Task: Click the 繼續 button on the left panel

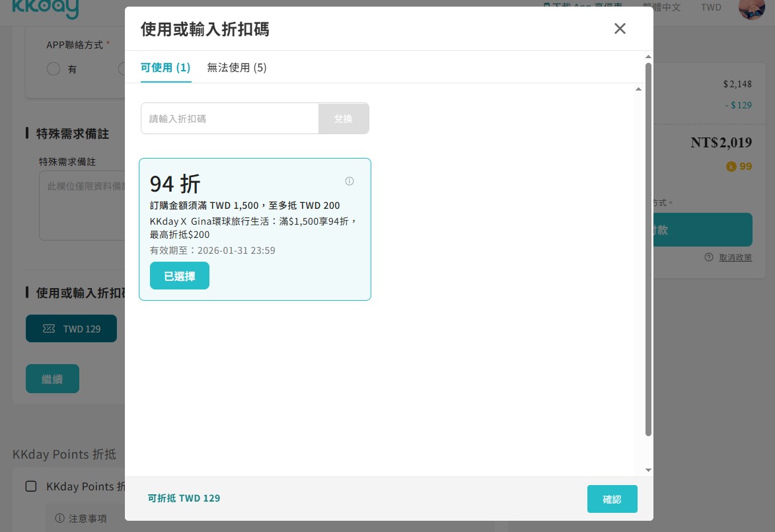Action: pyautogui.click(x=52, y=379)
